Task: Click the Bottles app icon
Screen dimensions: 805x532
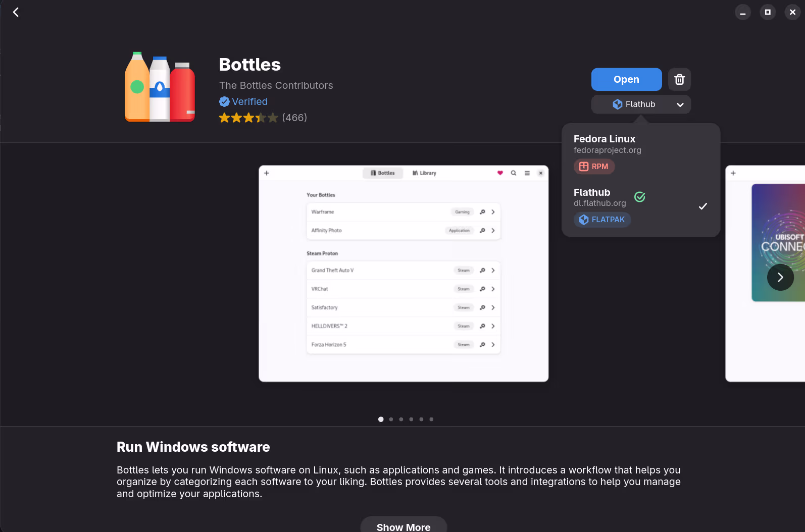Action: (160, 87)
